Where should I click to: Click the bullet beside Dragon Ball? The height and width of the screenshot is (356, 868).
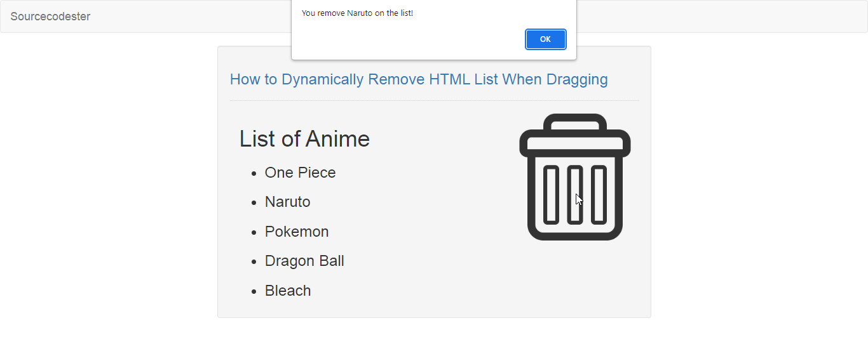point(254,261)
